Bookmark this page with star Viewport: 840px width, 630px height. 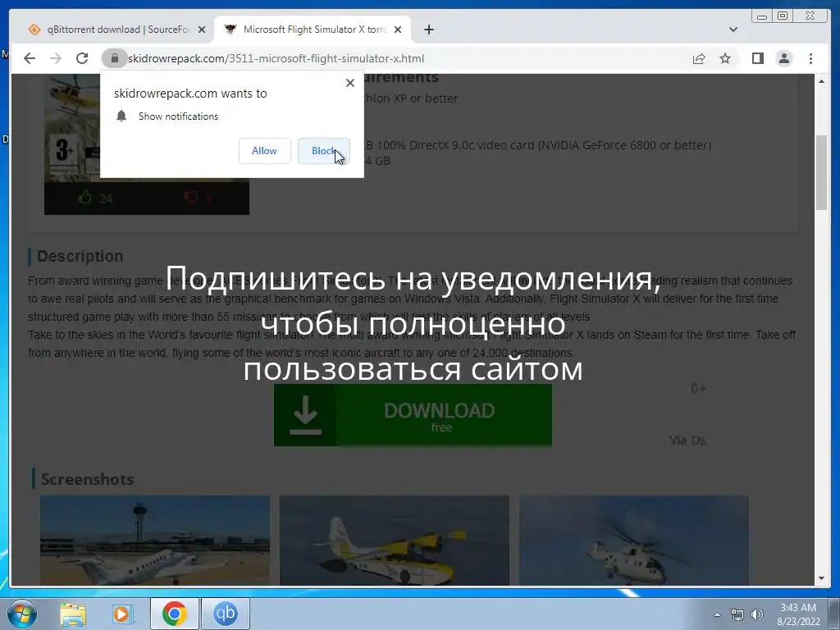pos(725,58)
